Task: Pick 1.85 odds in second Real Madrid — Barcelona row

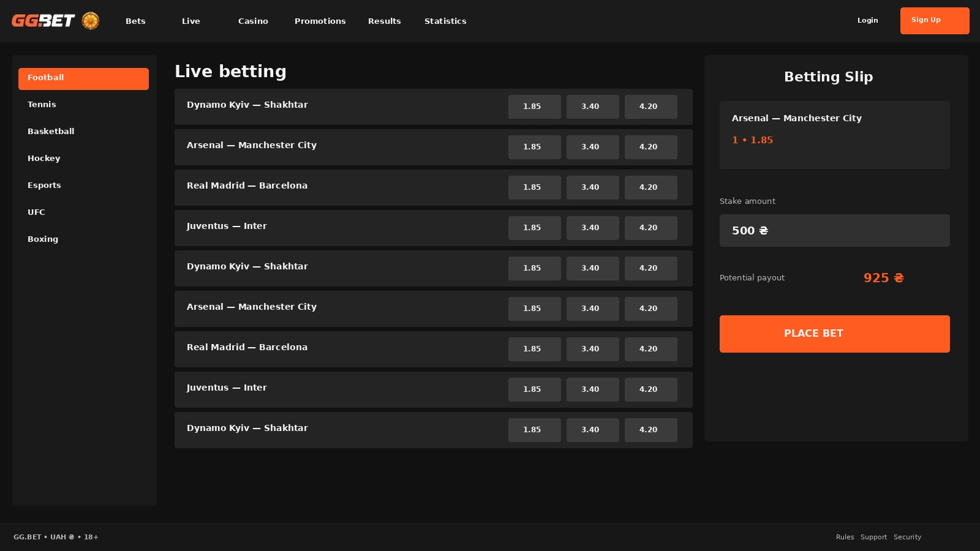Action: (535, 349)
